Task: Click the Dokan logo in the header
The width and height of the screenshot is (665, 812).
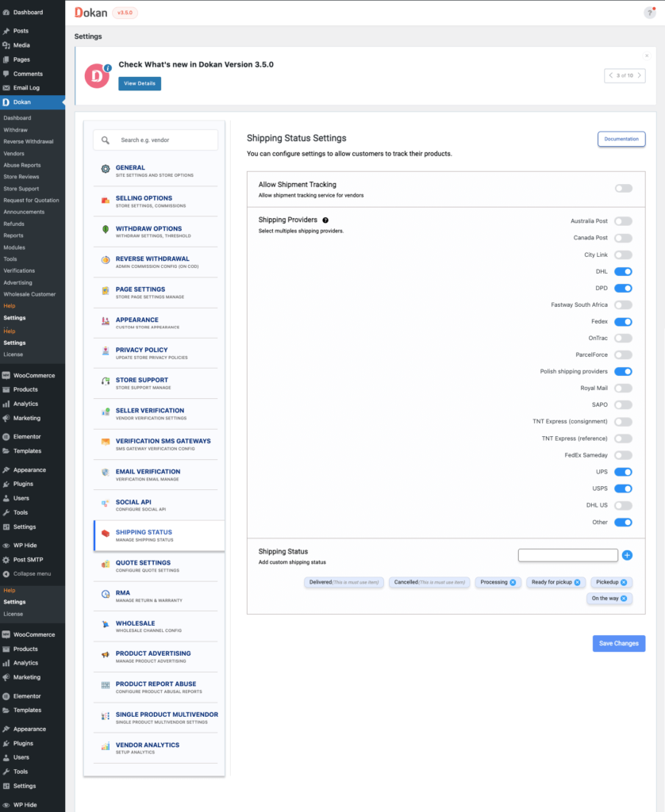Action: point(91,13)
